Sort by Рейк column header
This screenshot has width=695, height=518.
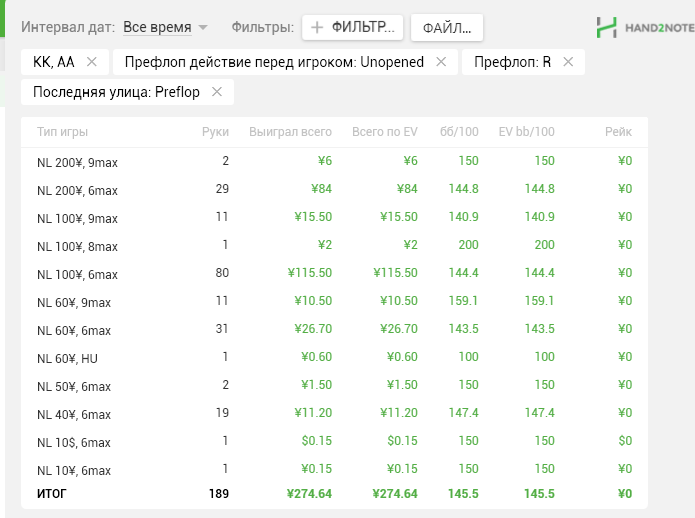tap(618, 132)
